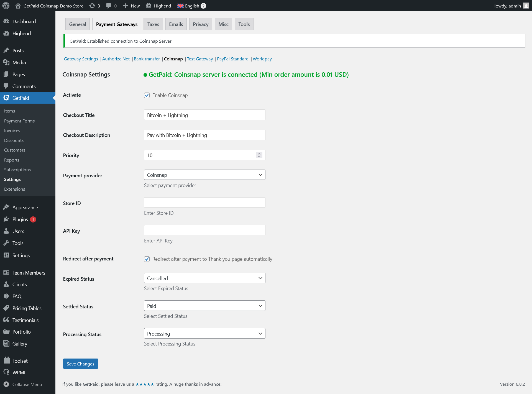Open the Processing Status dropdown
This screenshot has width=532, height=394.
click(204, 333)
